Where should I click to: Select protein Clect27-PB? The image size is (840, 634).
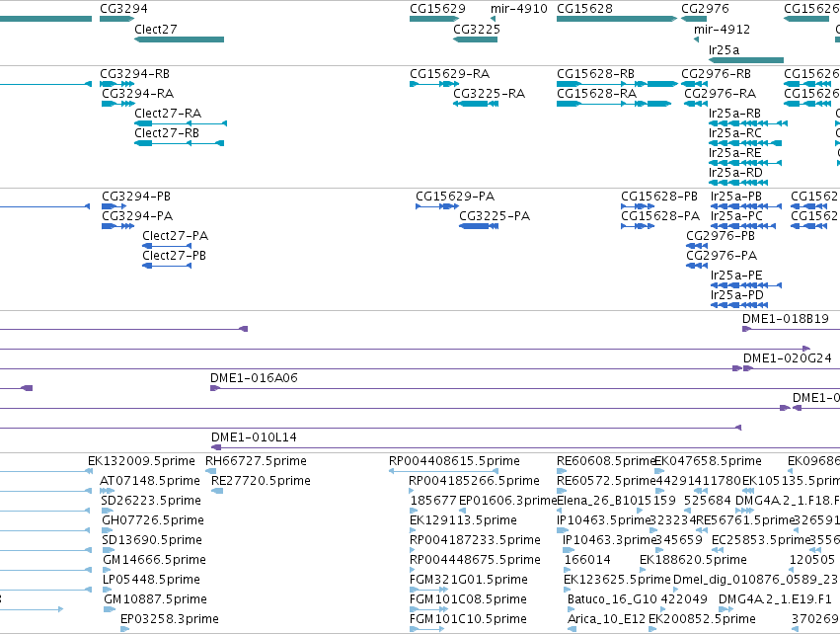click(167, 266)
